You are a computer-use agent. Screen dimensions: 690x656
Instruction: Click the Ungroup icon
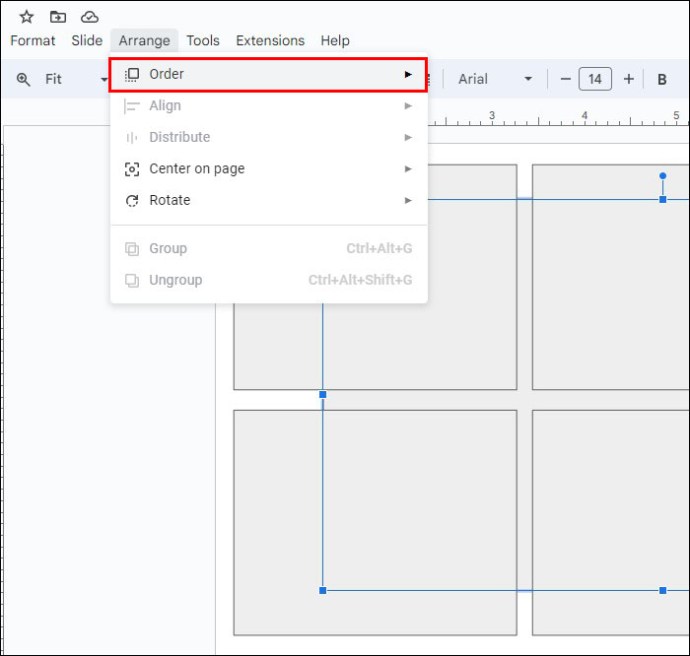[132, 281]
